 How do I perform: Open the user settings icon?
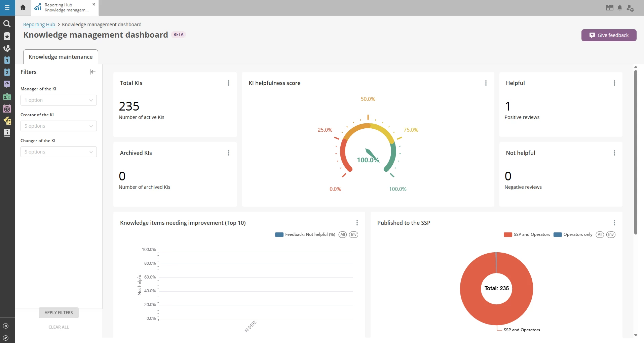click(630, 8)
